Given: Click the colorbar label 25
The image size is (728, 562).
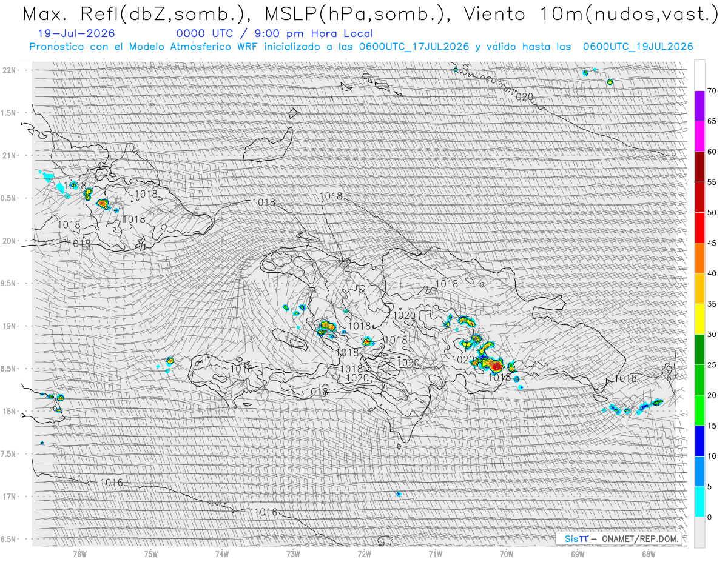Looking at the screenshot, I should point(712,365).
